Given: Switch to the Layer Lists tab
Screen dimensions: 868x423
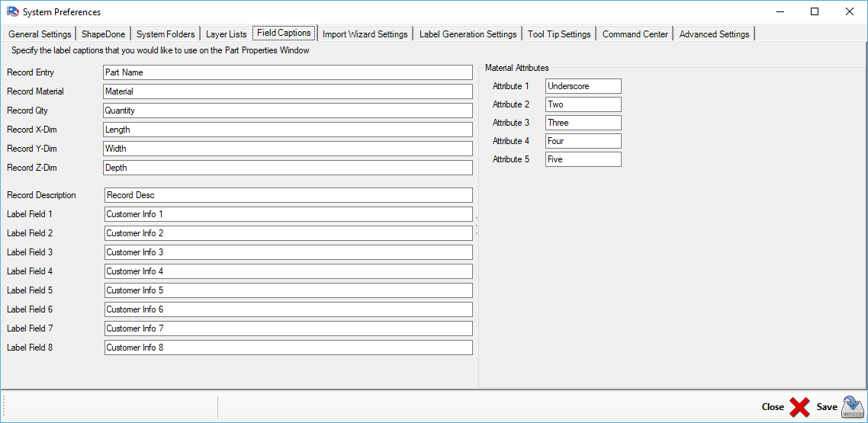Looking at the screenshot, I should point(227,34).
